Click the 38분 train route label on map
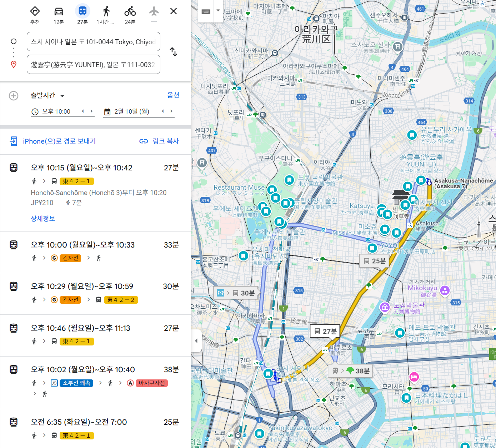The height and width of the screenshot is (448, 496). click(x=350, y=371)
